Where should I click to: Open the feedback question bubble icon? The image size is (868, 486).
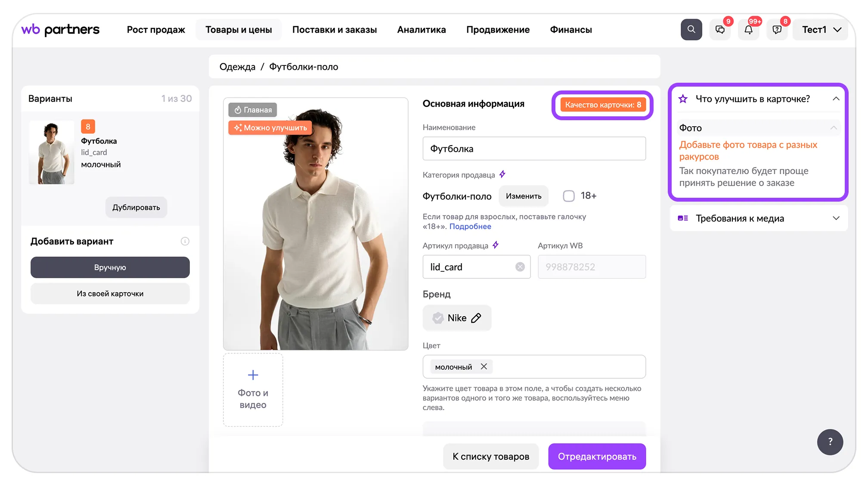tap(777, 29)
